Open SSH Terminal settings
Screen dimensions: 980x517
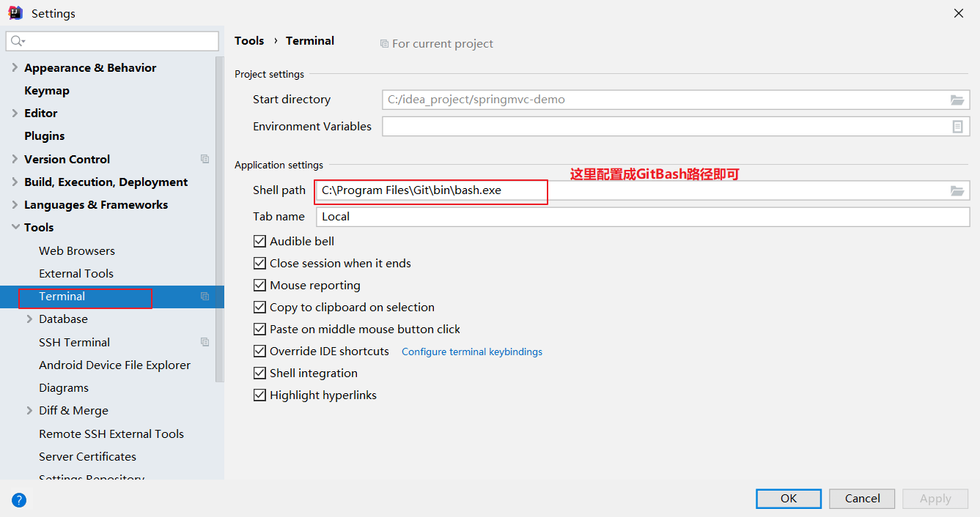coord(75,342)
